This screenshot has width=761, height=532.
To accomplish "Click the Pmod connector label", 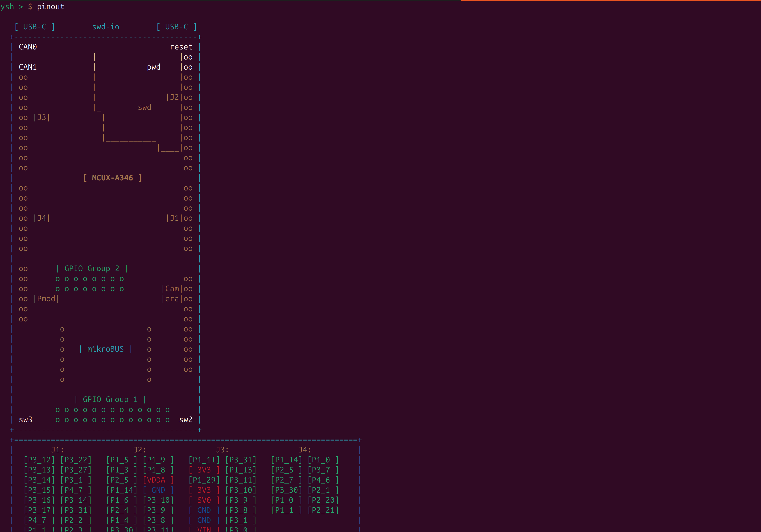I will coord(46,299).
